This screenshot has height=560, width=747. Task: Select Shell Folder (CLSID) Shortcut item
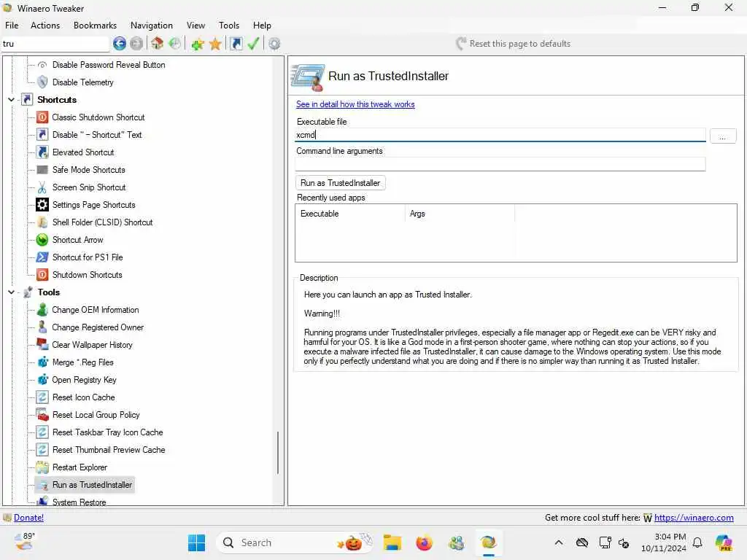(x=102, y=222)
